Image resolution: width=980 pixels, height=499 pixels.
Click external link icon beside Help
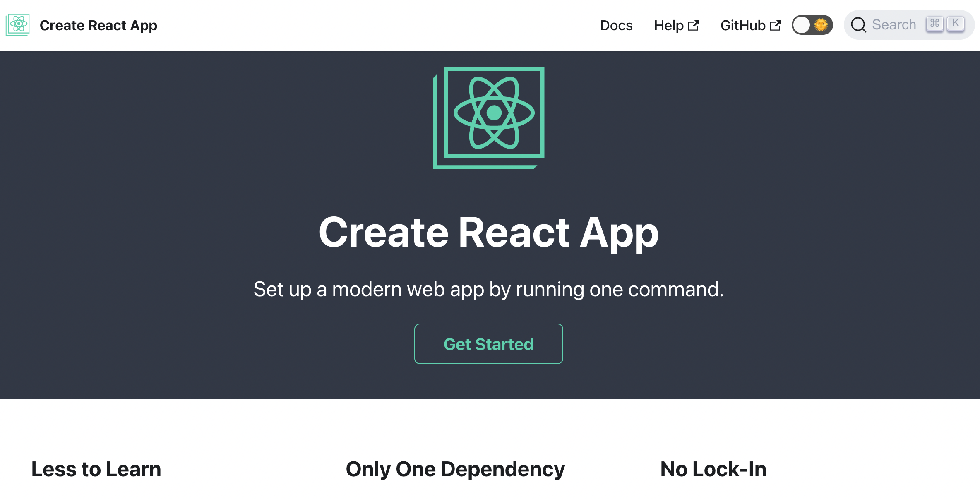click(694, 26)
